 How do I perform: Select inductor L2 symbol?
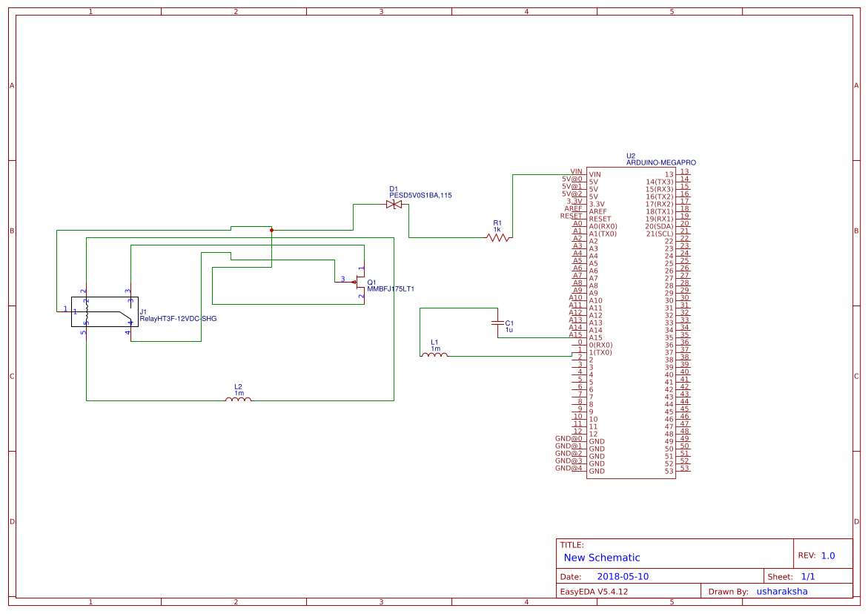coord(237,400)
